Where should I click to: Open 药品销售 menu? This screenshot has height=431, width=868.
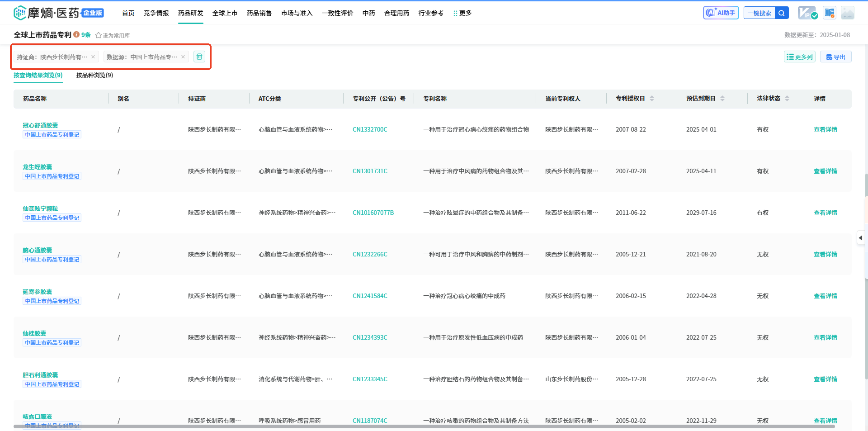tap(259, 13)
